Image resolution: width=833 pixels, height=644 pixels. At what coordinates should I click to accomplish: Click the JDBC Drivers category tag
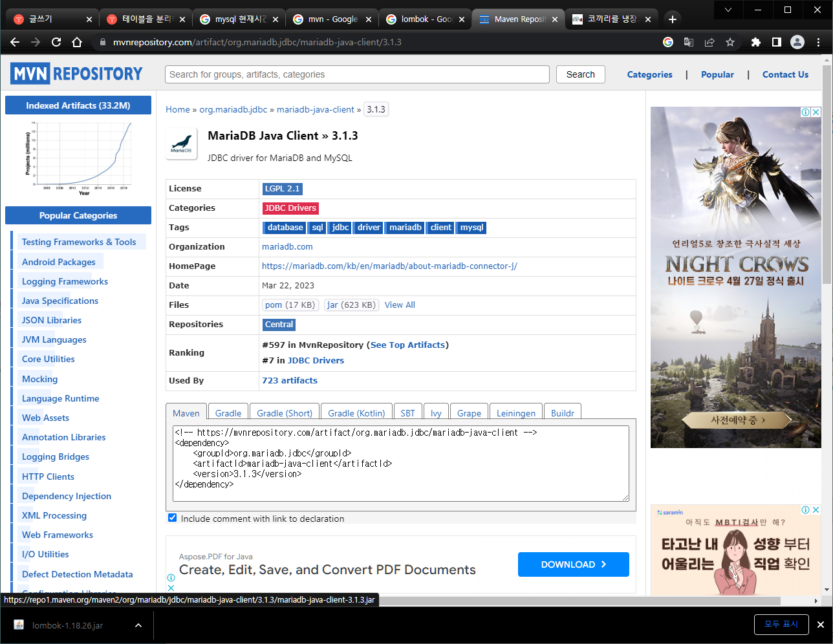(290, 208)
